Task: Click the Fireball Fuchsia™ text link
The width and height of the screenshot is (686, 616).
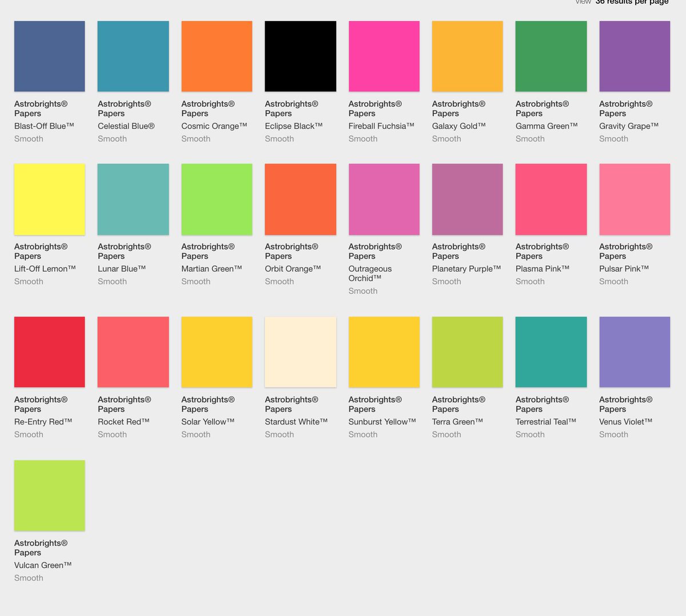Action: (381, 126)
